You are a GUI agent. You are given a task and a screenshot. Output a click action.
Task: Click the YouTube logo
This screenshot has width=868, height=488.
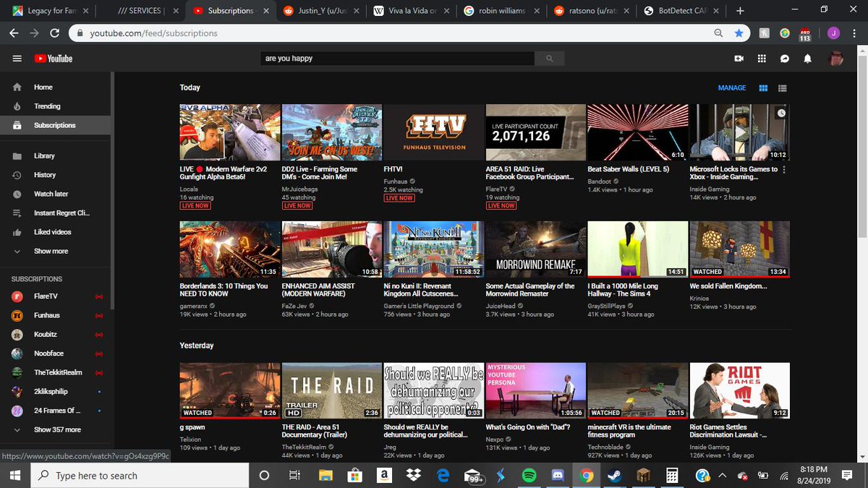coord(55,59)
